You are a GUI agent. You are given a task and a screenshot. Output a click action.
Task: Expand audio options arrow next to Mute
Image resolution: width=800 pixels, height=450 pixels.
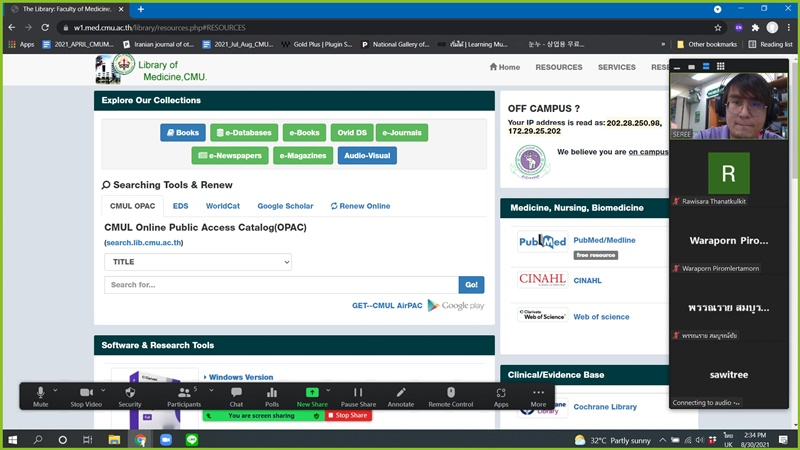tap(55, 390)
